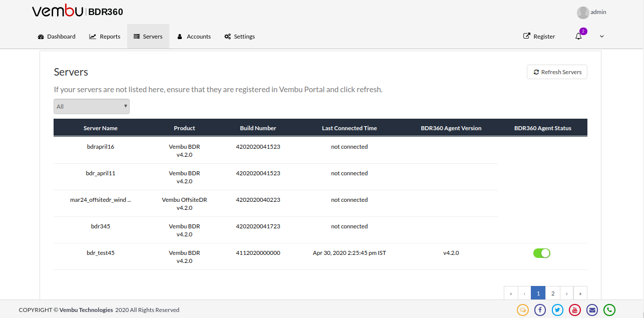The width and height of the screenshot is (644, 318).
Task: Click the phone contact icon in footer
Action: pos(609,310)
